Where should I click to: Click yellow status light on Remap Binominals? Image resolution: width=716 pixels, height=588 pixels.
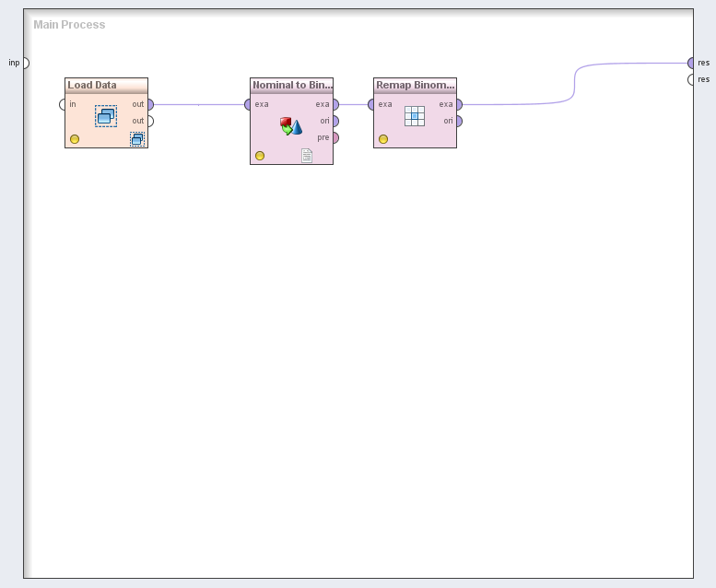[x=383, y=139]
